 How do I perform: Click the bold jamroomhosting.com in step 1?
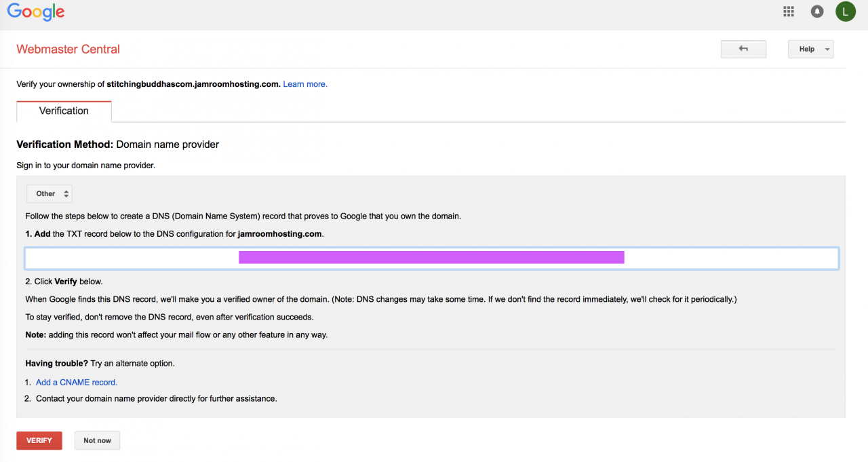(x=280, y=234)
